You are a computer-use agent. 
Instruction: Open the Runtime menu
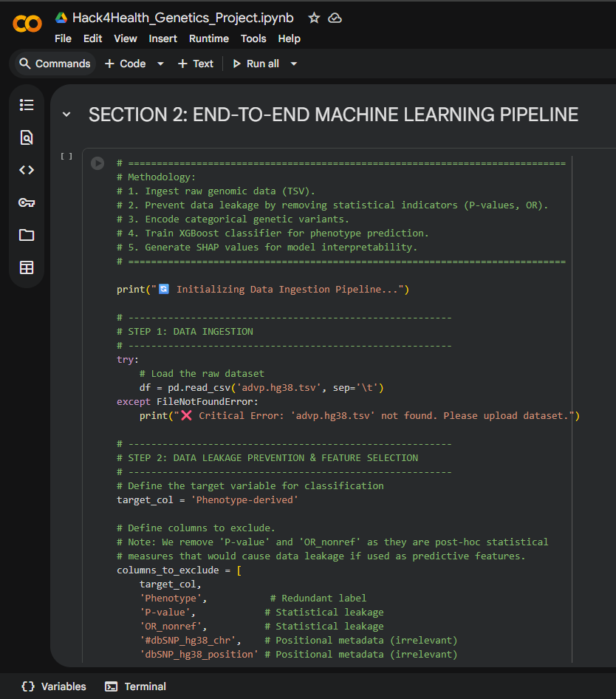pyautogui.click(x=208, y=38)
